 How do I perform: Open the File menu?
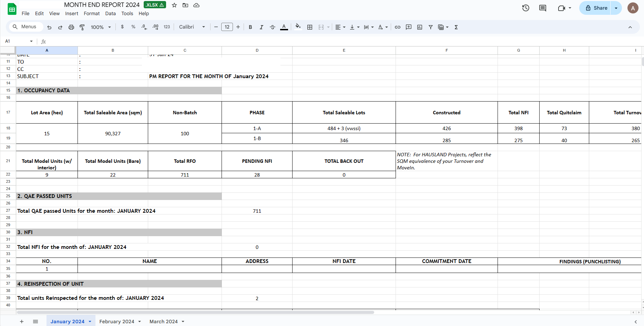coord(25,13)
